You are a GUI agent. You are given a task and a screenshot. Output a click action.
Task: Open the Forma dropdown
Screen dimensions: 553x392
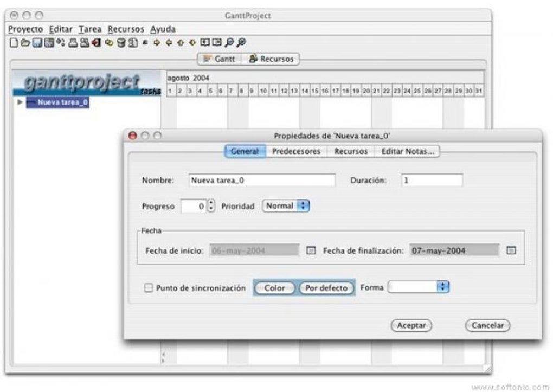(x=419, y=286)
